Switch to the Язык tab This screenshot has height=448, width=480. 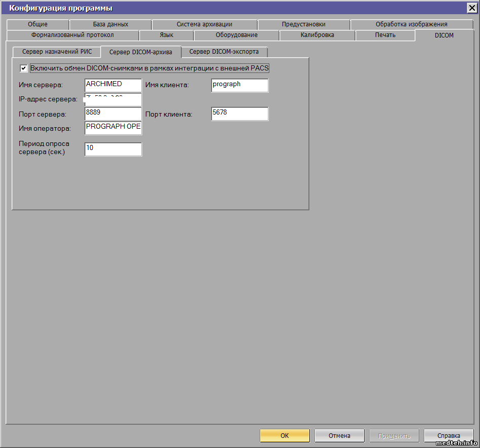pos(166,35)
